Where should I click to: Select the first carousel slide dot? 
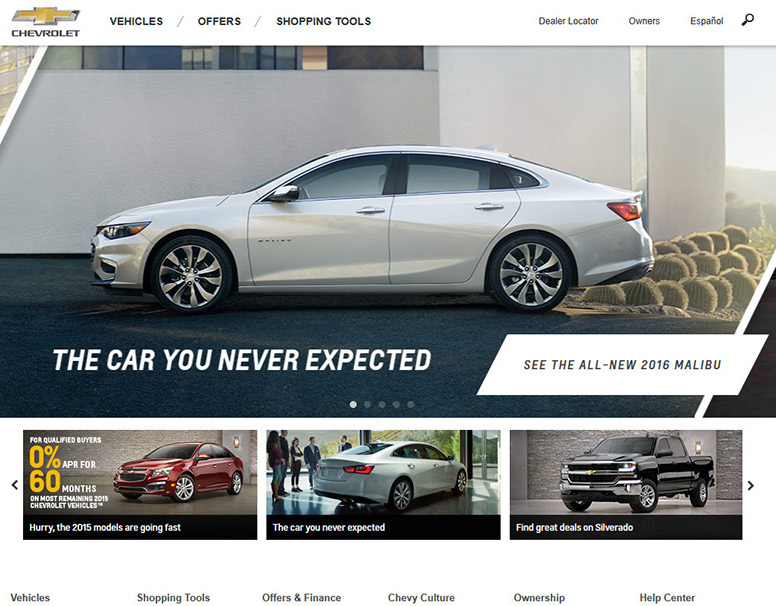point(353,404)
